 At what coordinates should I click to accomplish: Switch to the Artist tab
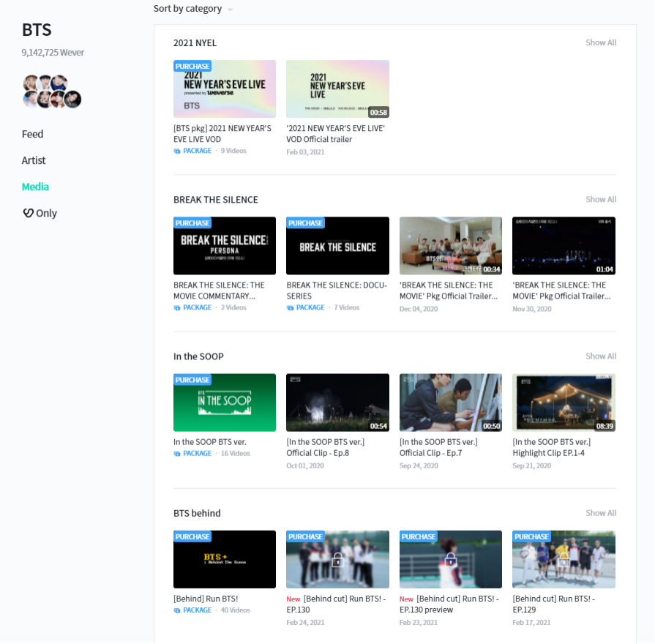[34, 160]
